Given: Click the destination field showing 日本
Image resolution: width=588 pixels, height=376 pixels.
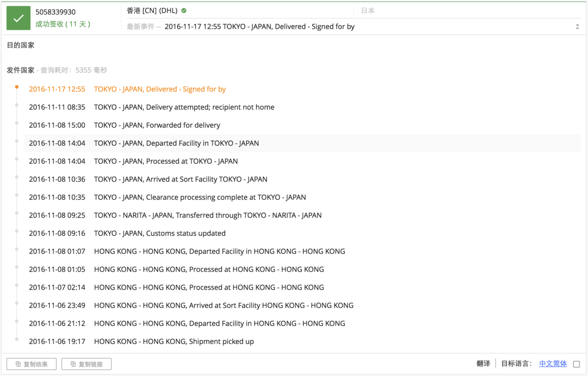Looking at the screenshot, I should tap(367, 10).
